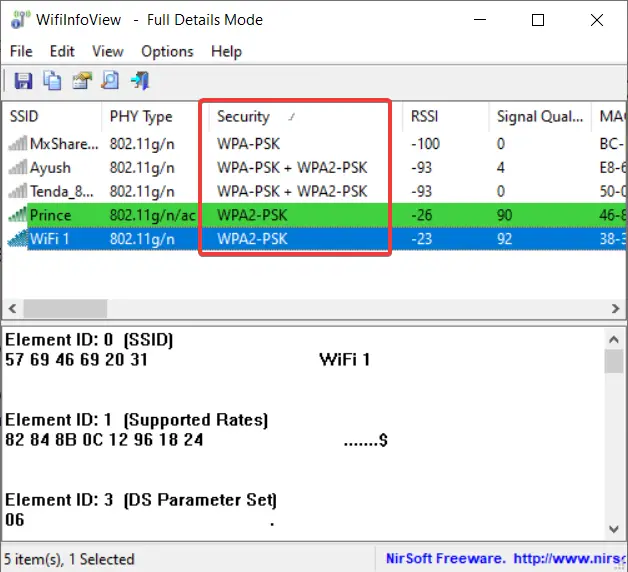Click the signal icon beside Prince row
Image resolution: width=628 pixels, height=572 pixels.
pos(18,215)
